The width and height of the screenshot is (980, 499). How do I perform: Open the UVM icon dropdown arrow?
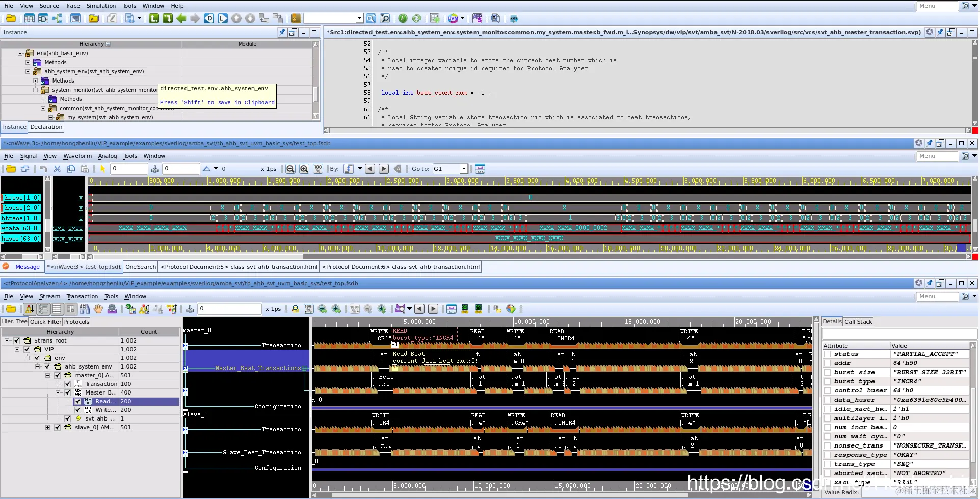pos(462,18)
